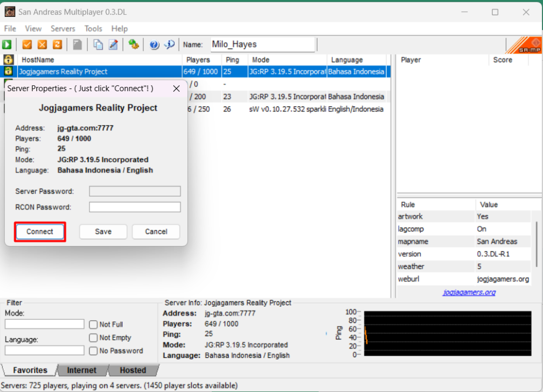The height and width of the screenshot is (392, 543).
Task: Click the app icon in the title bar
Action: click(x=10, y=12)
